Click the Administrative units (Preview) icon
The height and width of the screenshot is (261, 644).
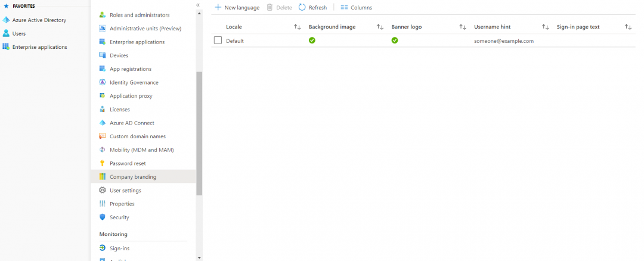pos(103,29)
